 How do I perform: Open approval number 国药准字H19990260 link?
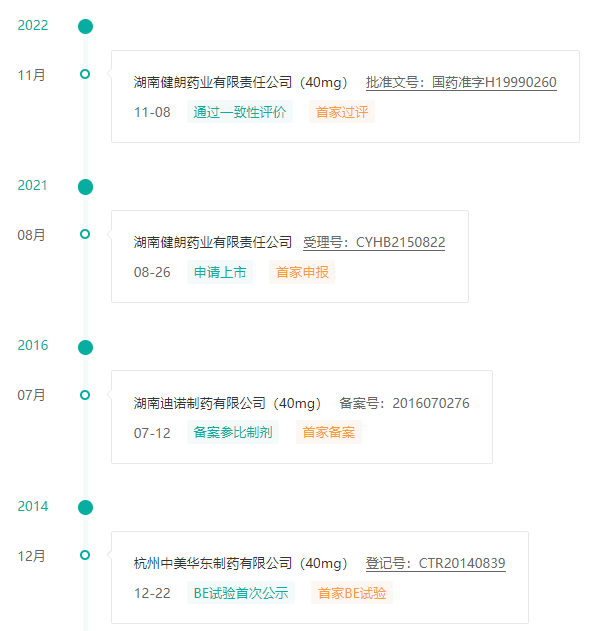[461, 82]
